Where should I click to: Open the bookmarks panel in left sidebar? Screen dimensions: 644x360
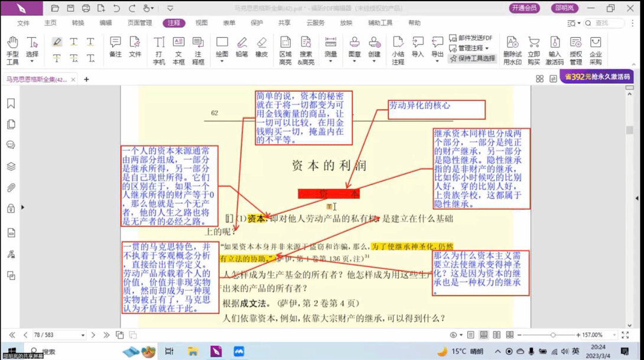tap(11, 103)
